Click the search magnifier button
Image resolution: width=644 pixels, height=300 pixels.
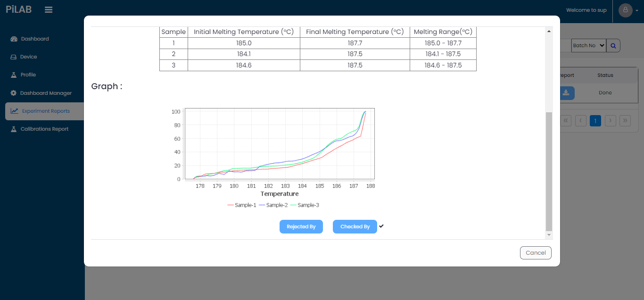613,46
